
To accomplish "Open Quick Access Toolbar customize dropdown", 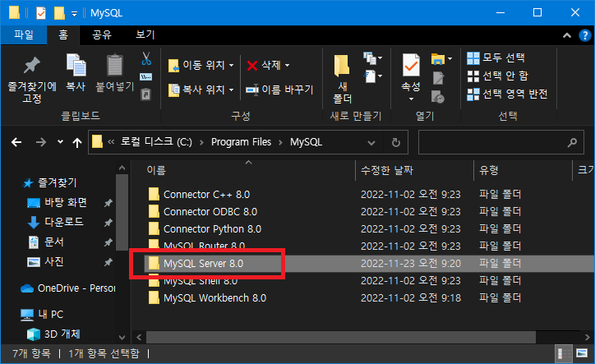I will tap(74, 14).
